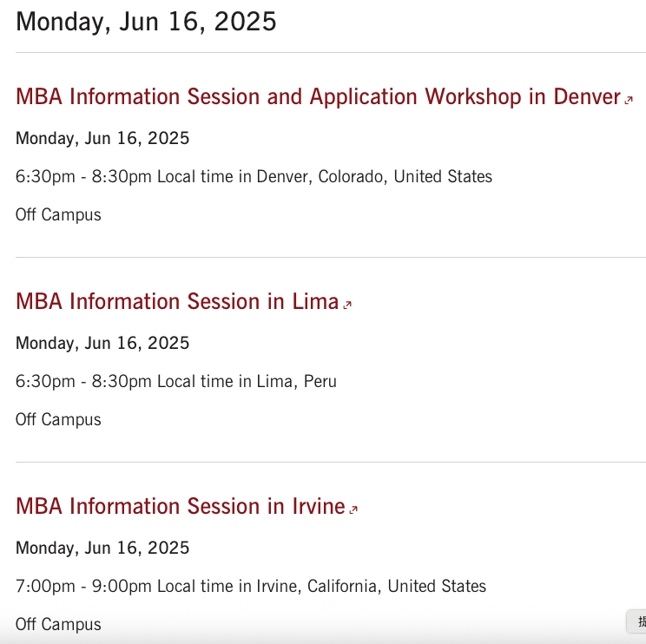Open the Denver MBA Application Workshop link
This screenshot has width=646, height=644.
318,97
